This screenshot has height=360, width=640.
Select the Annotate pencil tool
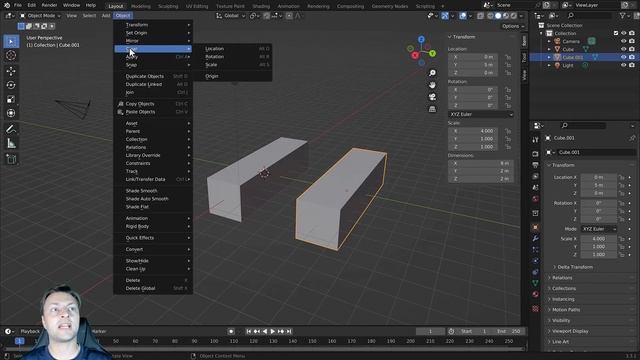(11, 129)
